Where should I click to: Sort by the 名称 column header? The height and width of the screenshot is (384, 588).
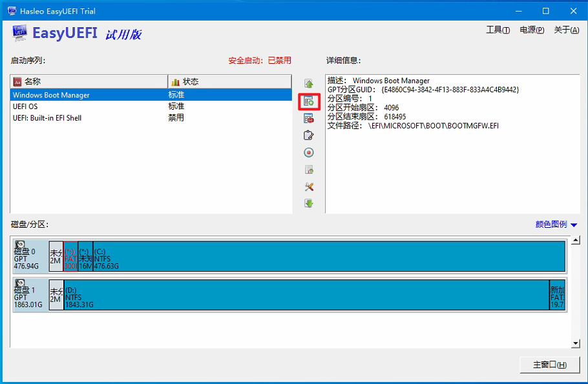(x=89, y=82)
